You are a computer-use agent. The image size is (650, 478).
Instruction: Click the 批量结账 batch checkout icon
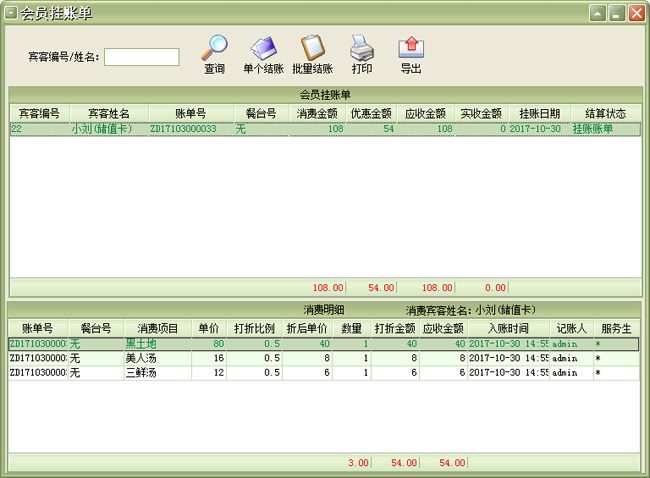point(312,49)
